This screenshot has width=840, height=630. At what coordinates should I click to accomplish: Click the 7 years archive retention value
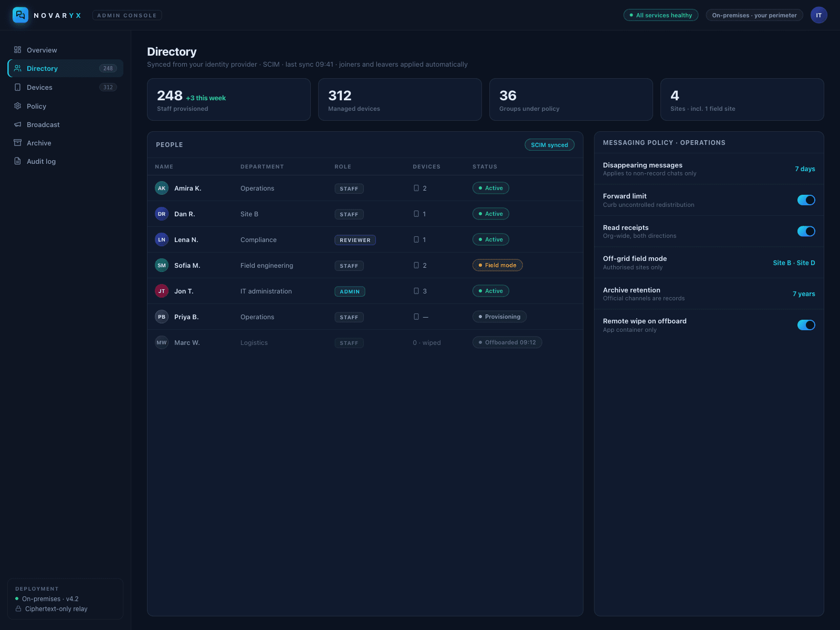pyautogui.click(x=804, y=294)
